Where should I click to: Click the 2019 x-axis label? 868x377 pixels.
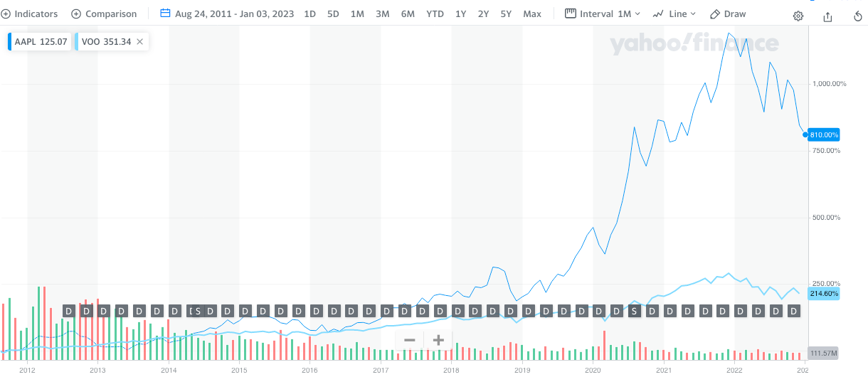tap(522, 371)
